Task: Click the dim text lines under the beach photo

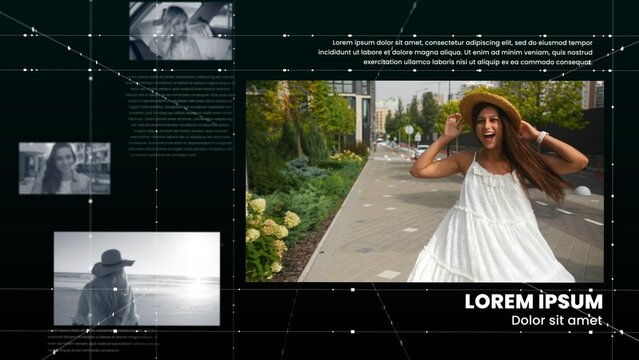Action: click(104, 340)
